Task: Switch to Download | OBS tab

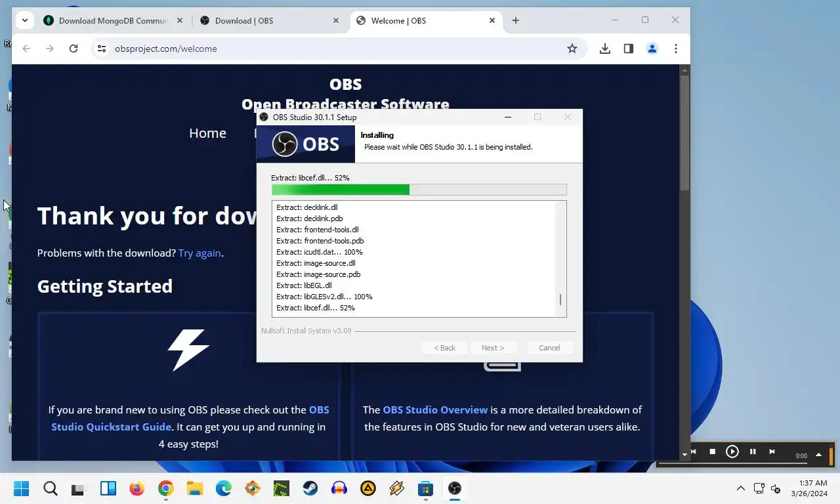Action: 269,20
